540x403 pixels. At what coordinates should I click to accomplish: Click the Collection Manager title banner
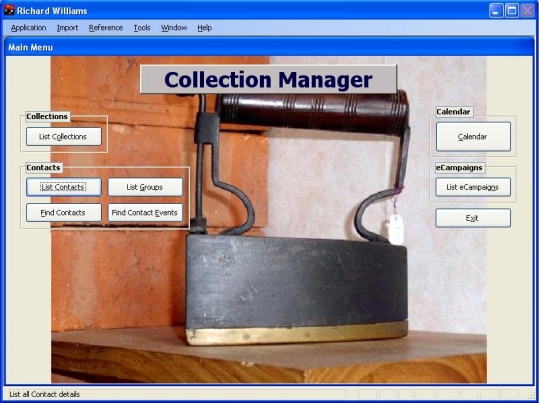(268, 80)
